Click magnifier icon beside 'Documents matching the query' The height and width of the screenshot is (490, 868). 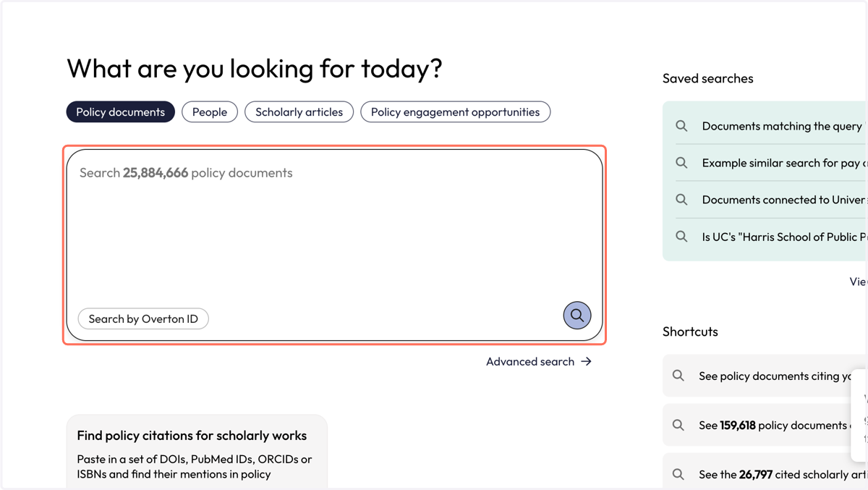click(x=681, y=126)
